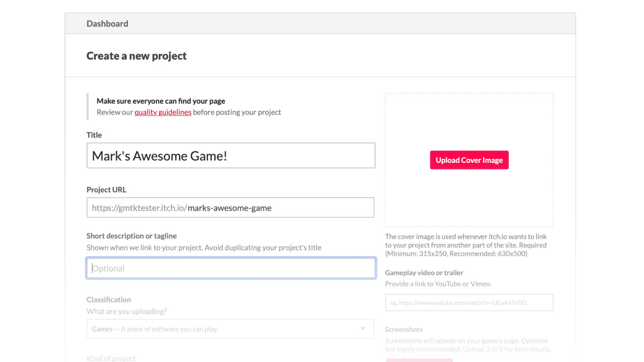Image resolution: width=644 pixels, height=362 pixels.
Task: Open the Dashboard header link
Action: click(107, 24)
